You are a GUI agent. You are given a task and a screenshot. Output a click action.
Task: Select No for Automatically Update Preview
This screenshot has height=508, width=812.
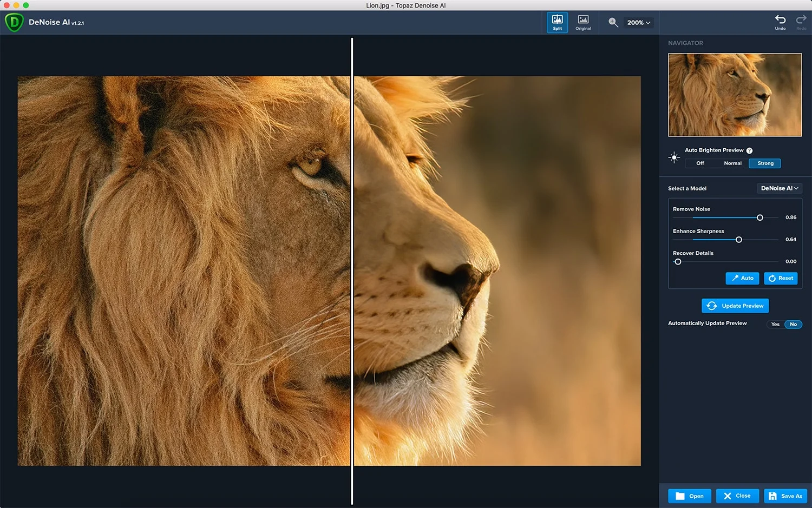coord(793,325)
